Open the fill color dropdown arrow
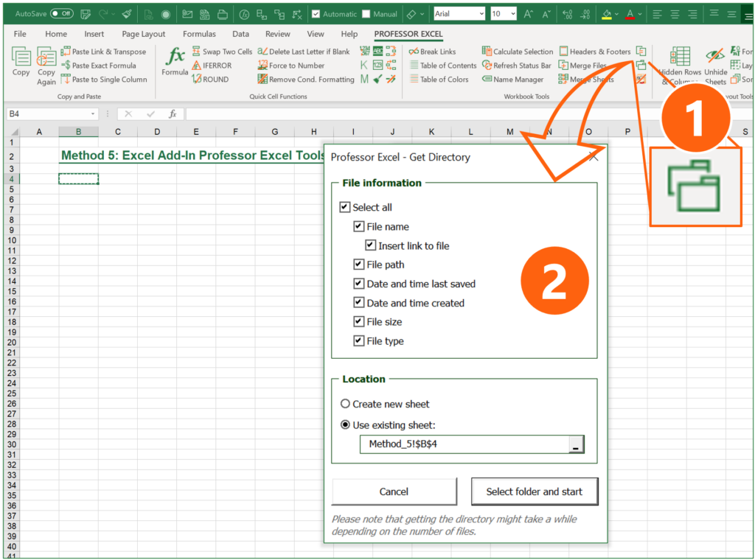 [618, 13]
